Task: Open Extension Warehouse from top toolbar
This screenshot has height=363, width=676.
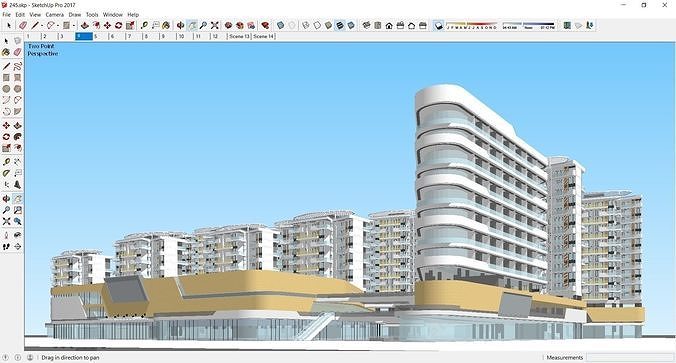Action: click(x=240, y=26)
